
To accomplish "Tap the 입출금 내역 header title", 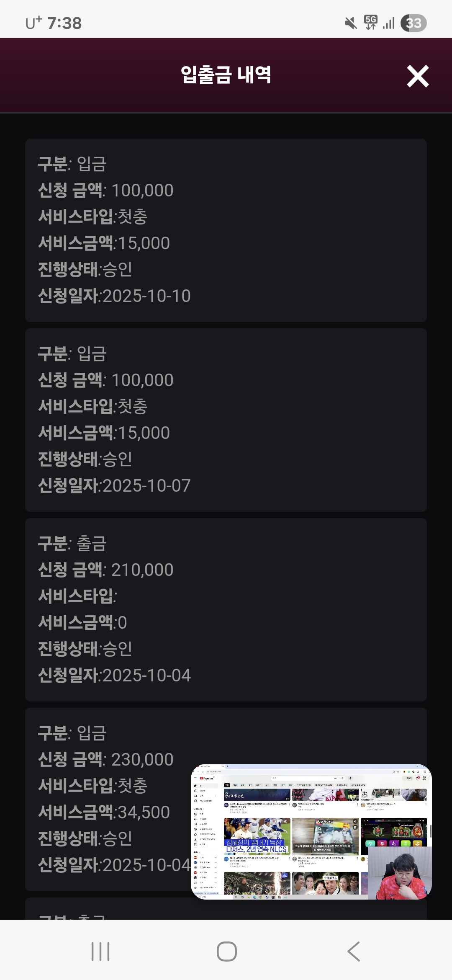I will 226,75.
